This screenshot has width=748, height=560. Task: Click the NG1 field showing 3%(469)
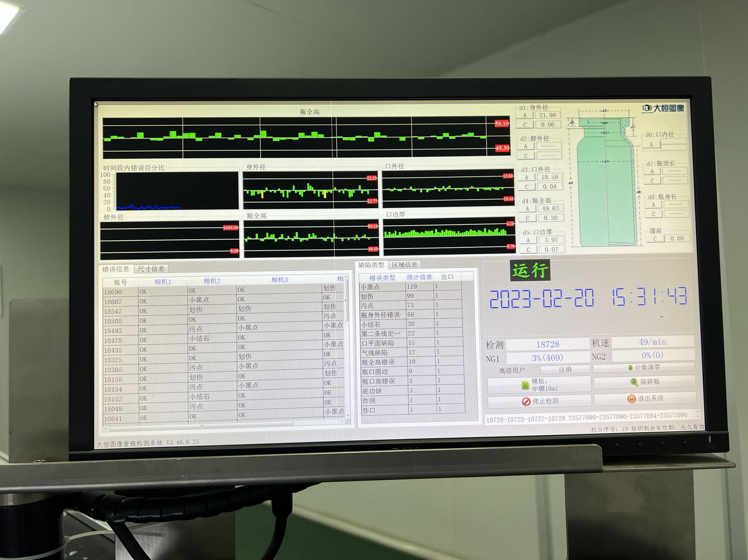(x=548, y=358)
